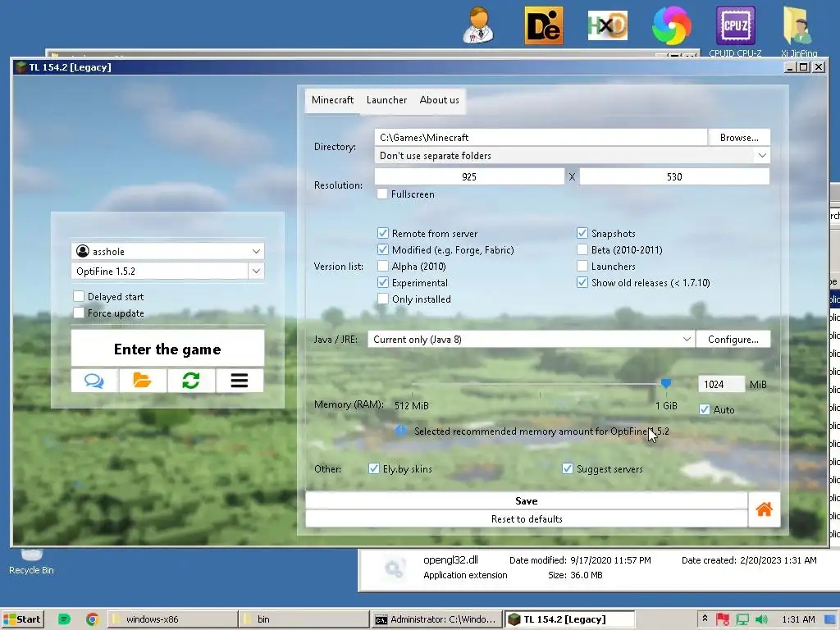Click the TL window title bar cube icon
Image resolution: width=840 pixels, height=630 pixels.
(x=21, y=67)
